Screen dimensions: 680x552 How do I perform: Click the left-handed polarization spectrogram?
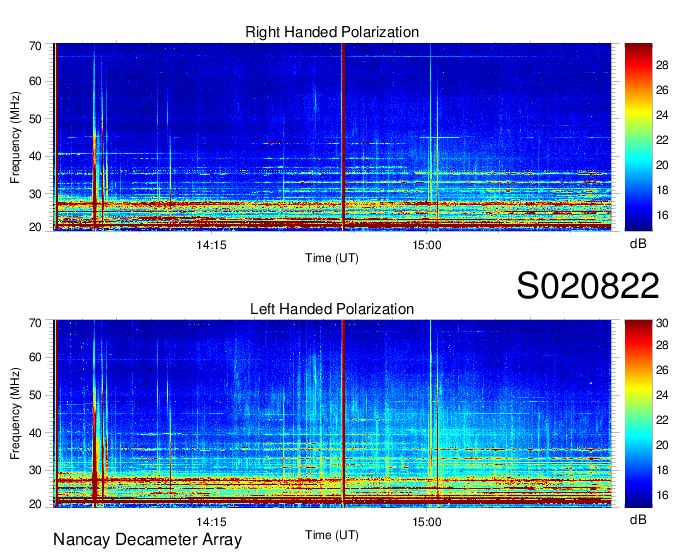pos(332,414)
